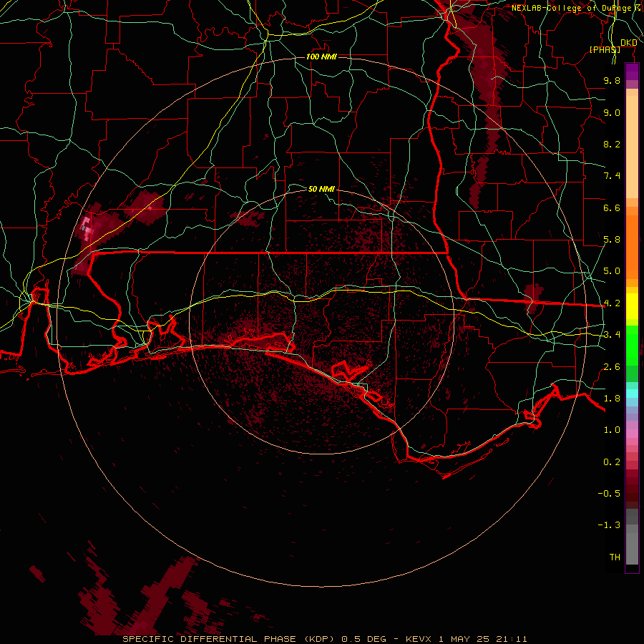
Task: Click the -0.5 value on the color scale
Action: 609,494
